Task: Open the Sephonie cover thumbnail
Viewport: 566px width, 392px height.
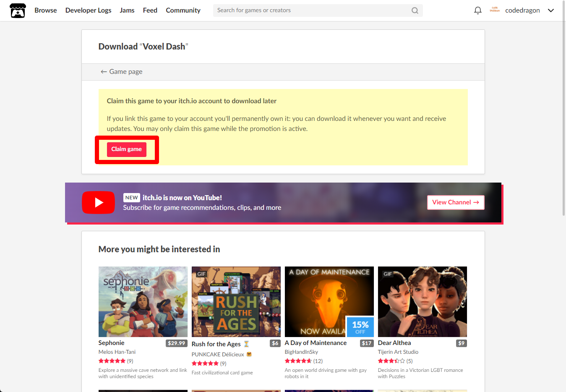Action: (x=143, y=302)
